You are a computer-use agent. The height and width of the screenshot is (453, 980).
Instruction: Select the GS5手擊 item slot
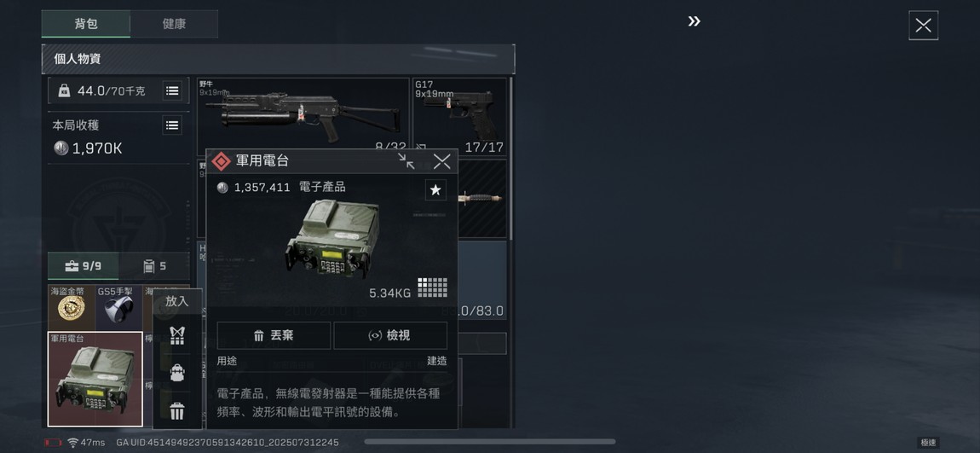click(x=118, y=307)
